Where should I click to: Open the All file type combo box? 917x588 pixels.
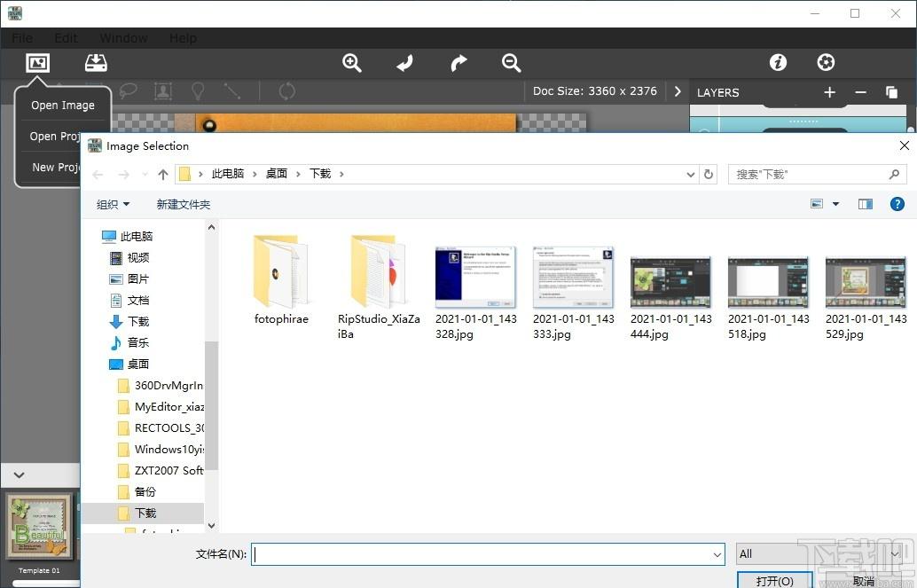[x=819, y=554]
